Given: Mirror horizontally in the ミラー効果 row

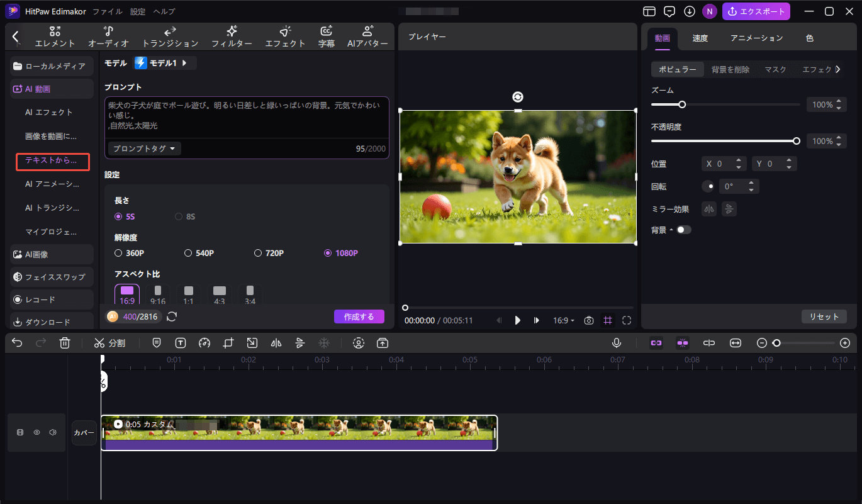Looking at the screenshot, I should 710,210.
